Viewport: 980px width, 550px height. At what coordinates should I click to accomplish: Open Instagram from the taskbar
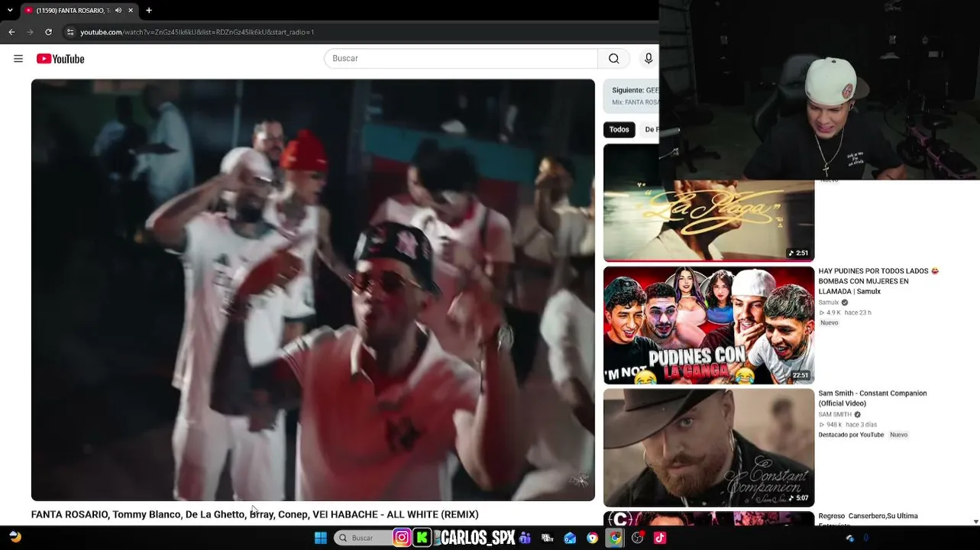(x=402, y=538)
